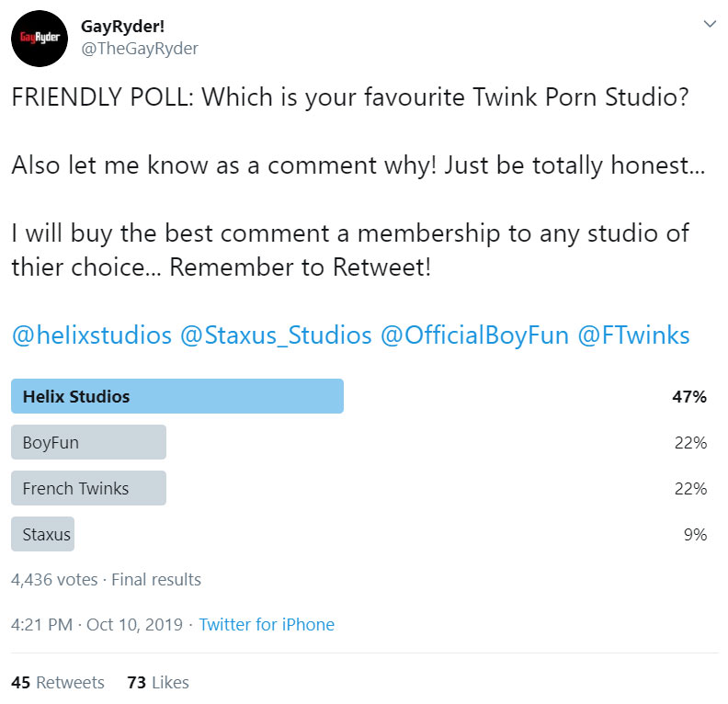Open the @helixstudios mention
This screenshot has width=728, height=704.
[x=91, y=335]
